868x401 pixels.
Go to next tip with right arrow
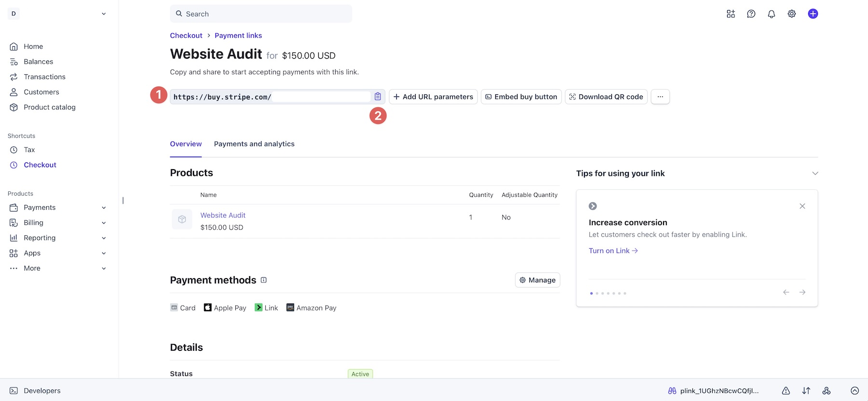click(802, 292)
